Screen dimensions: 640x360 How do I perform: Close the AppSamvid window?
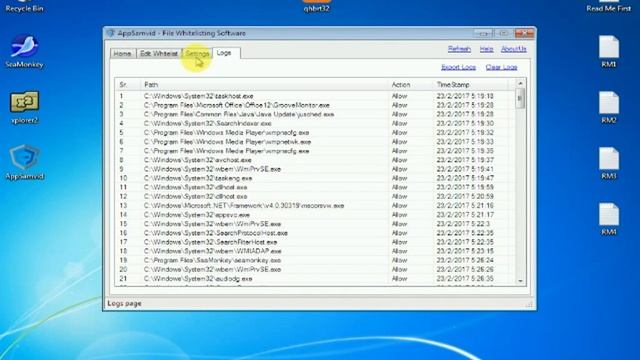point(524,33)
